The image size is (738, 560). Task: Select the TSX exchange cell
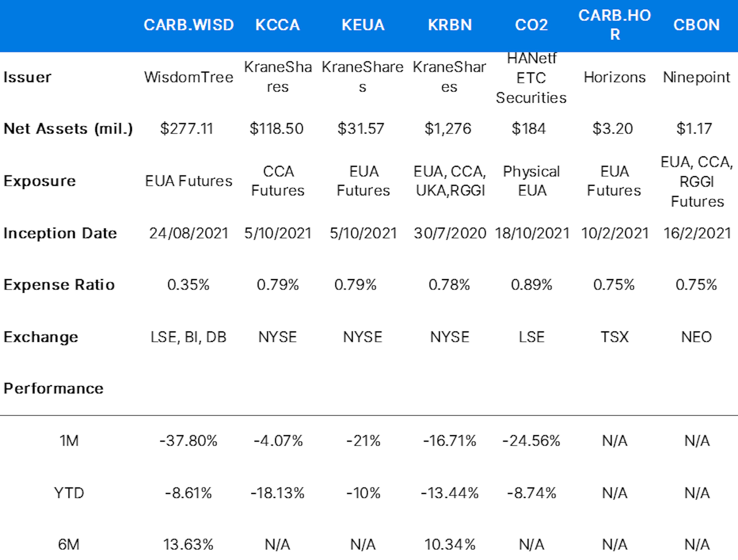coord(615,337)
